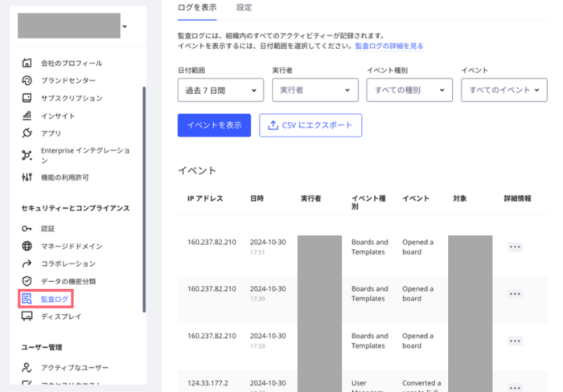Open ブランドセンター via its palette icon
Image resolution: width=563 pixels, height=392 pixels.
[27, 80]
